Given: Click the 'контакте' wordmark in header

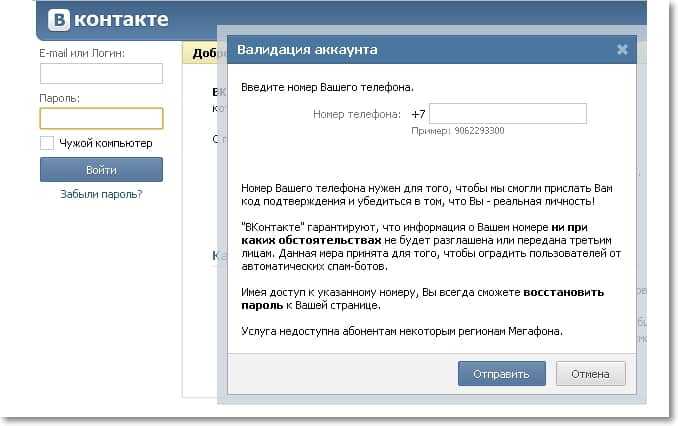Looking at the screenshot, I should tap(121, 20).
